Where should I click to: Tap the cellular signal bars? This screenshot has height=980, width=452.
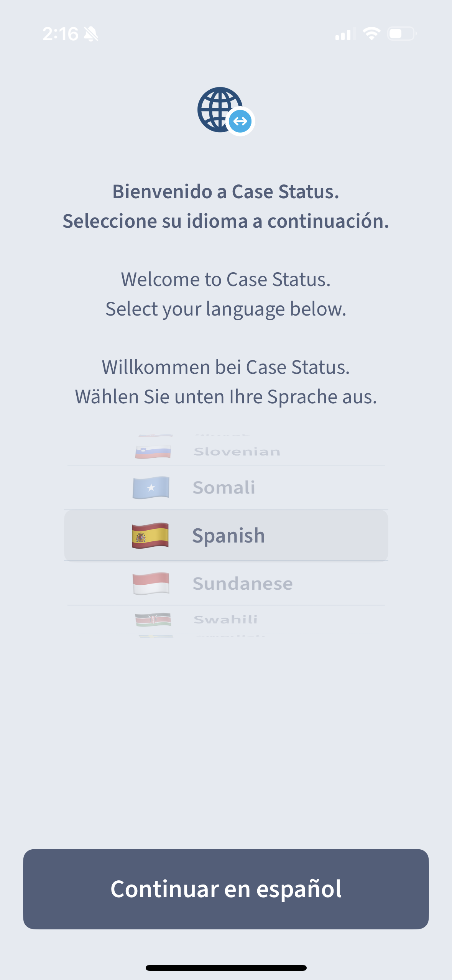pos(344,34)
